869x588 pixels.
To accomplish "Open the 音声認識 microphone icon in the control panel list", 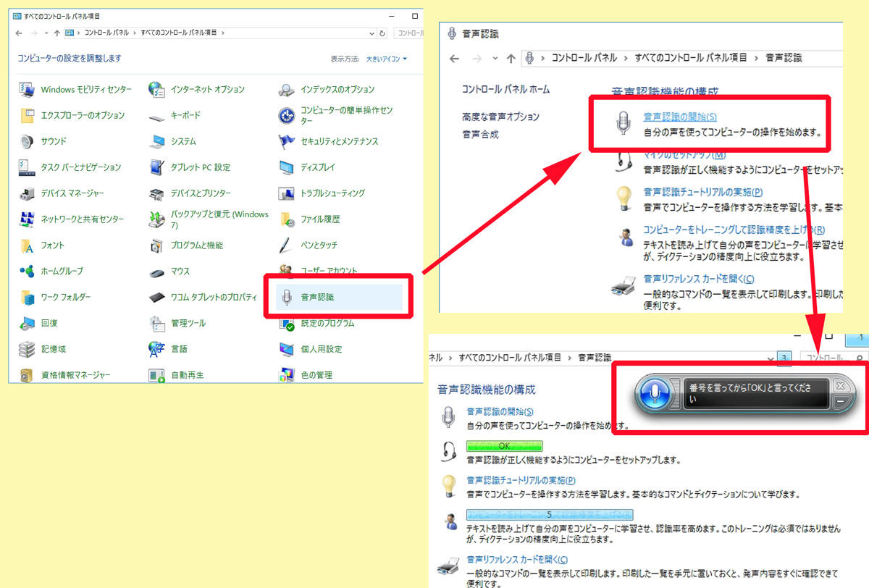I will click(287, 298).
